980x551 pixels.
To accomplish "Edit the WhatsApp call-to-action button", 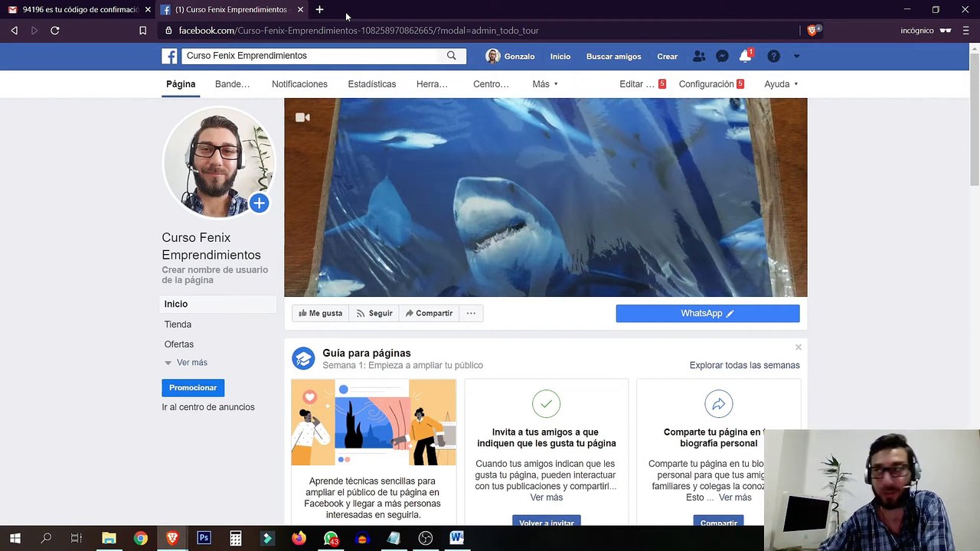I will 707,313.
